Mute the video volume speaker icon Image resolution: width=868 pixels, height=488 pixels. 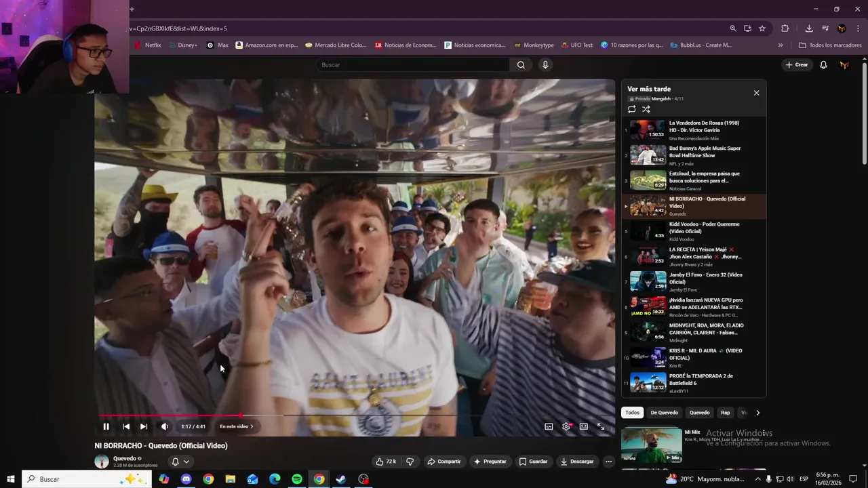(x=165, y=426)
